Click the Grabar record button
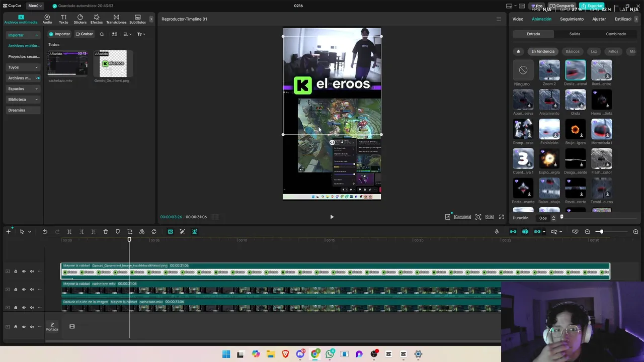The height and width of the screenshot is (362, 644). [x=84, y=34]
